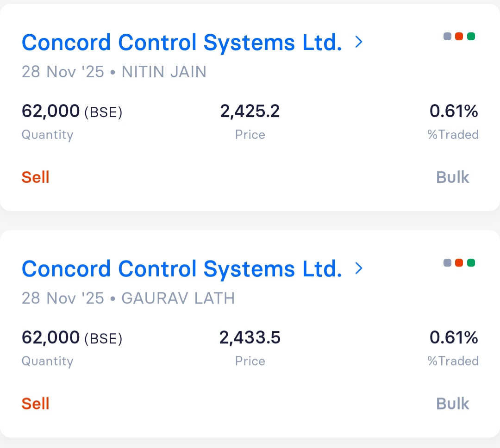The height and width of the screenshot is (448, 500).
Task: Click 62,000 quantity on Nitin Jain card
Action: pyautogui.click(x=51, y=112)
